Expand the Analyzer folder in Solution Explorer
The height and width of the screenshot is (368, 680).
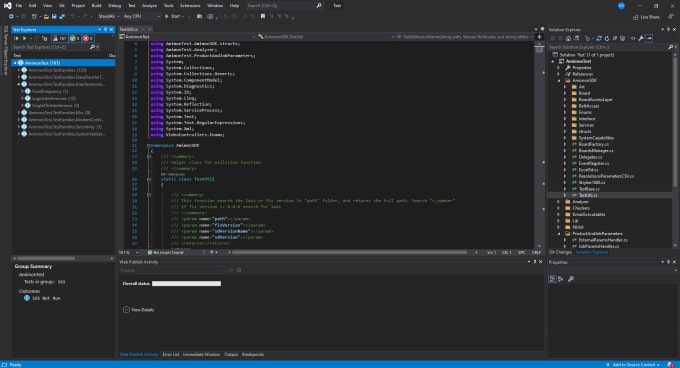pyautogui.click(x=559, y=202)
